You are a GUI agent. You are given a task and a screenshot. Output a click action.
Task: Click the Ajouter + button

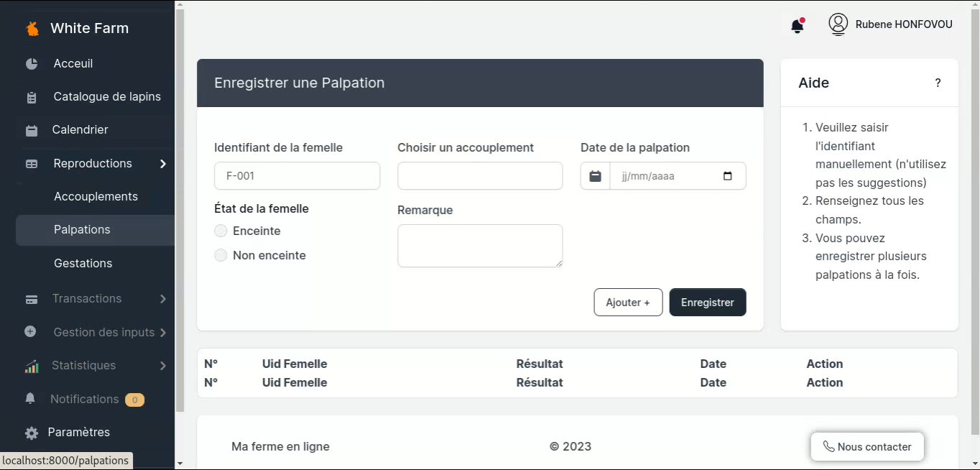pos(628,303)
